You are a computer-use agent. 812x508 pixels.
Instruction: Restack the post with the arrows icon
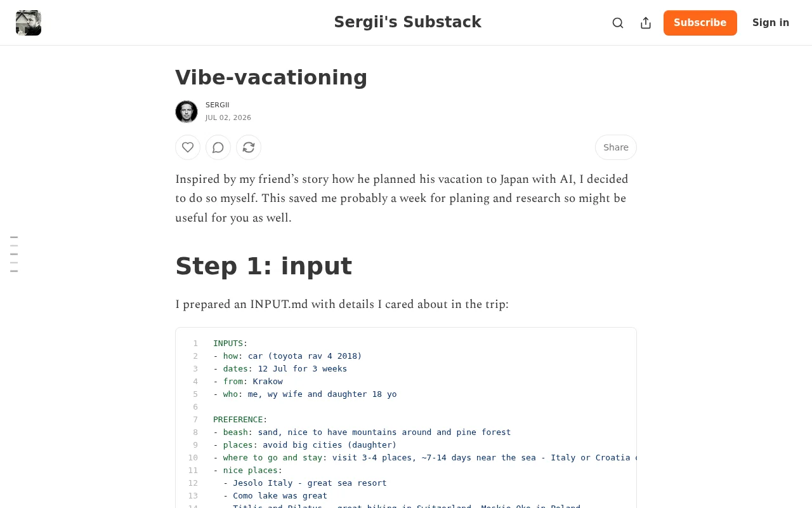click(x=249, y=147)
